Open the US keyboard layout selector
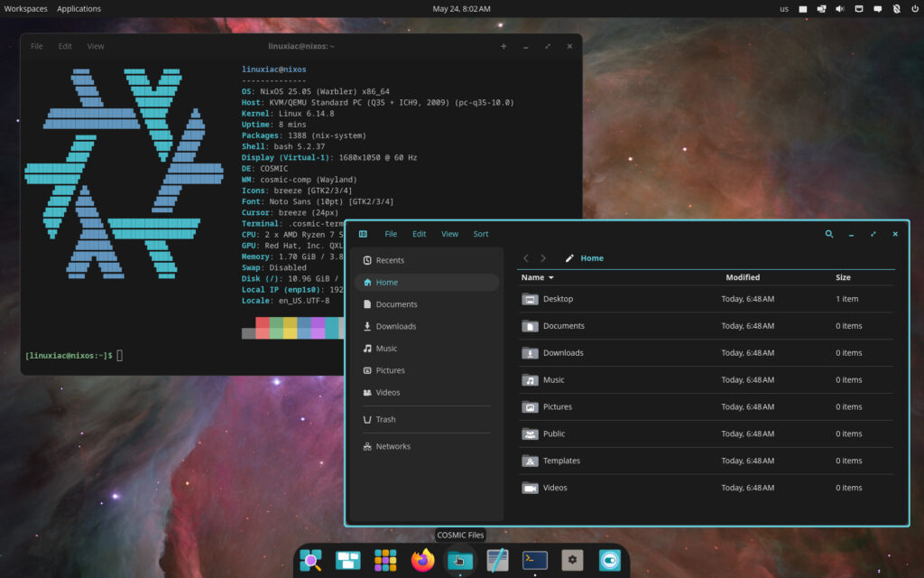The width and height of the screenshot is (924, 578). [784, 8]
